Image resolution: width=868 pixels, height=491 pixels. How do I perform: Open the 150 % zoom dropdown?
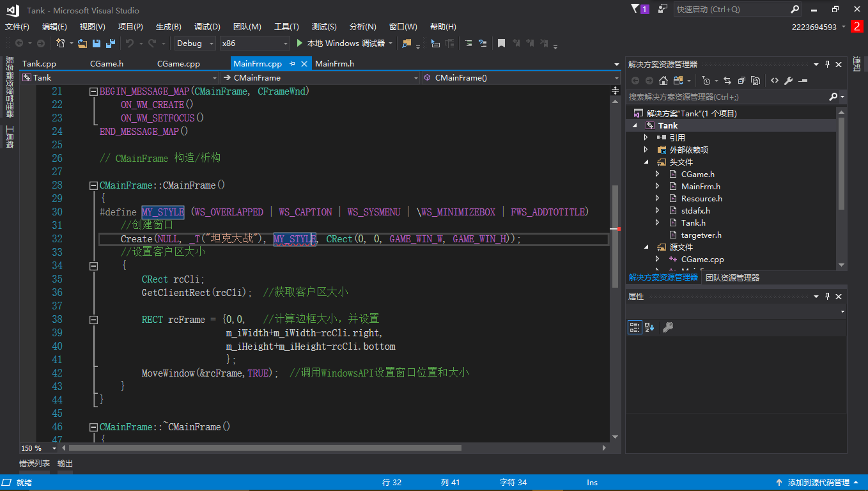pyautogui.click(x=38, y=448)
